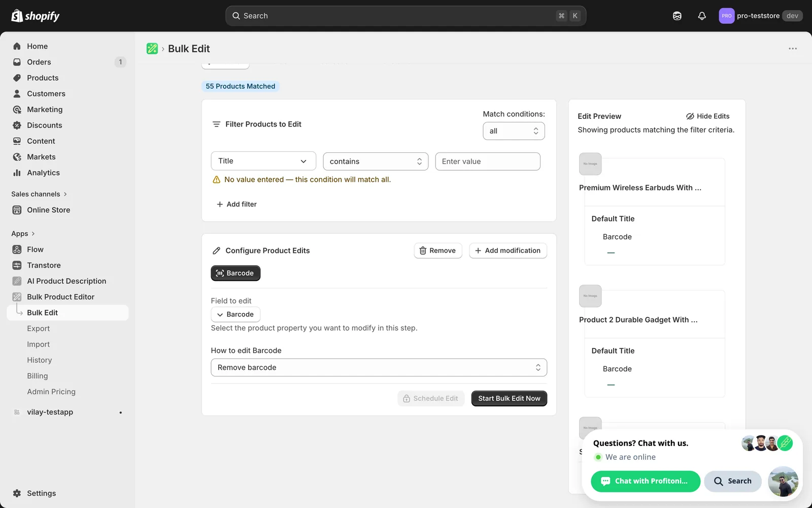The width and height of the screenshot is (812, 508).
Task: Open the Match conditions 'all' dropdown
Action: pos(514,131)
